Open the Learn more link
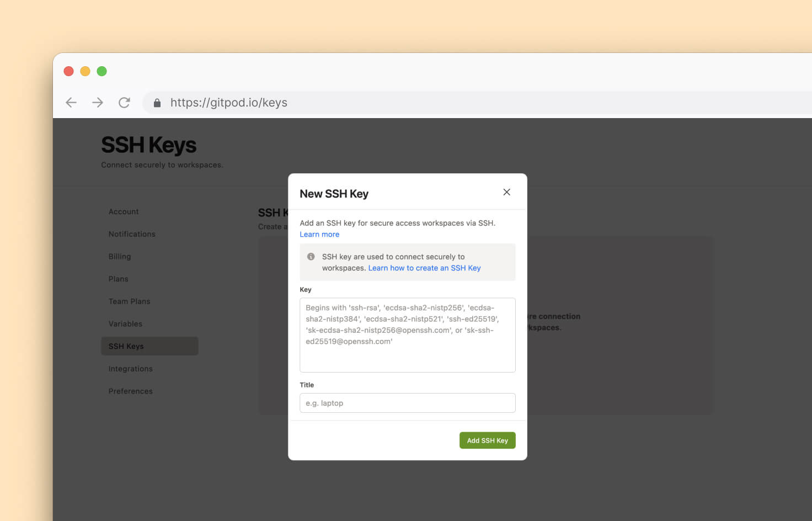The width and height of the screenshot is (812, 521). click(319, 235)
